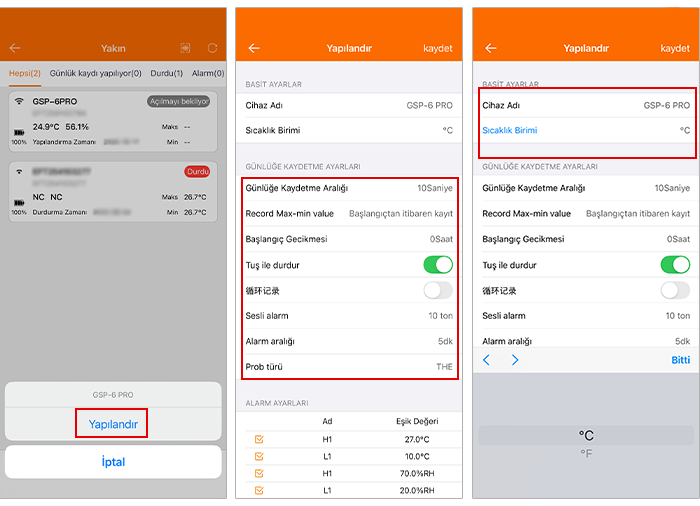Screen dimensions: 700x506
Task: Select °F in the unit picker
Action: [x=586, y=454]
